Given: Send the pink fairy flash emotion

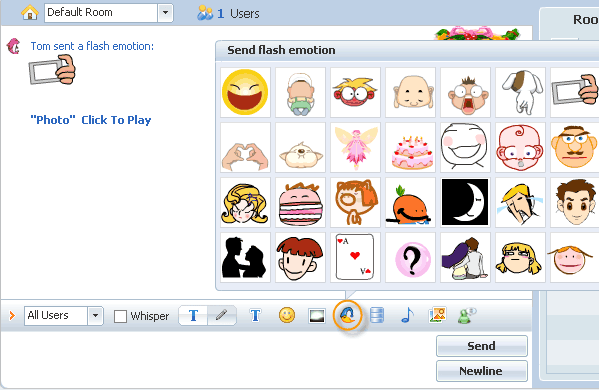Looking at the screenshot, I should pos(355,147).
